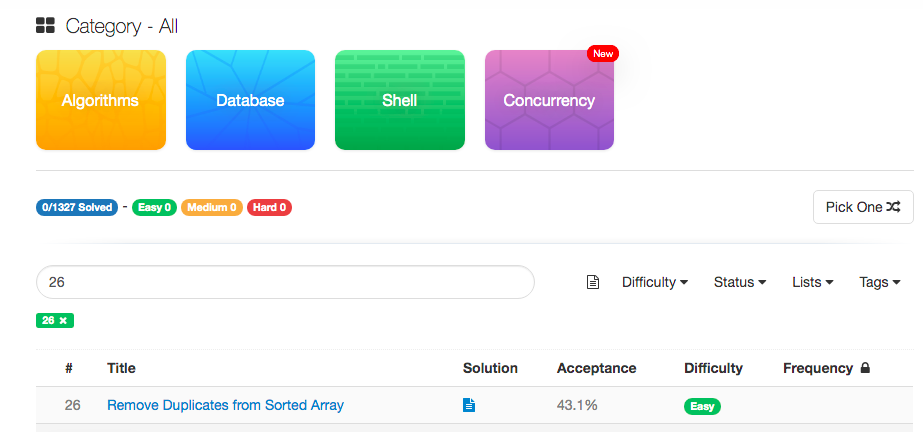Sort problems by the Title column header

coord(121,368)
